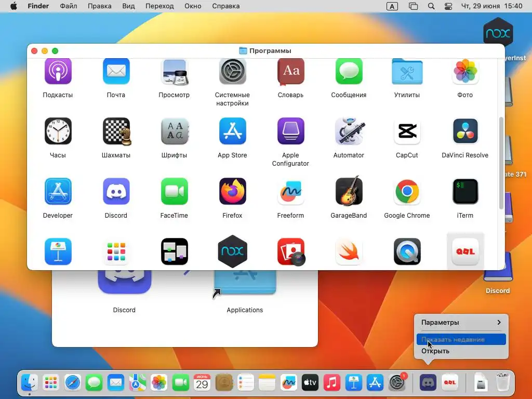Open FaceTime in the Программы window

(x=175, y=191)
